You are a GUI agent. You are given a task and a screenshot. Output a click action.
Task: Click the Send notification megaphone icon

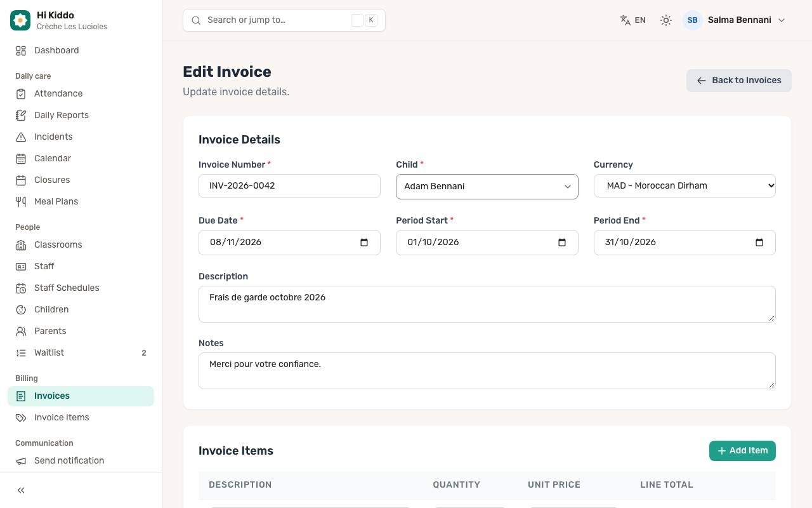[x=21, y=460]
